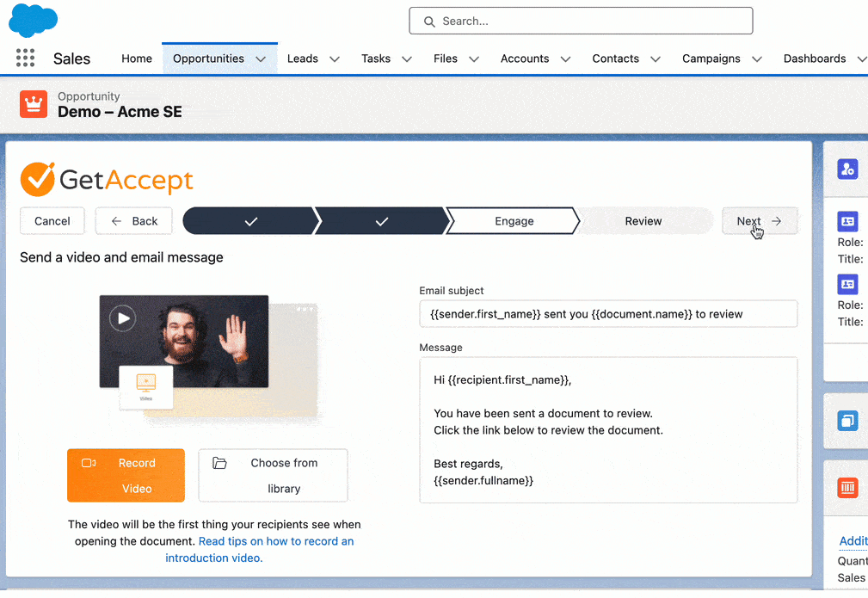
Task: Click the waving man video thumbnail
Action: pyautogui.click(x=184, y=342)
